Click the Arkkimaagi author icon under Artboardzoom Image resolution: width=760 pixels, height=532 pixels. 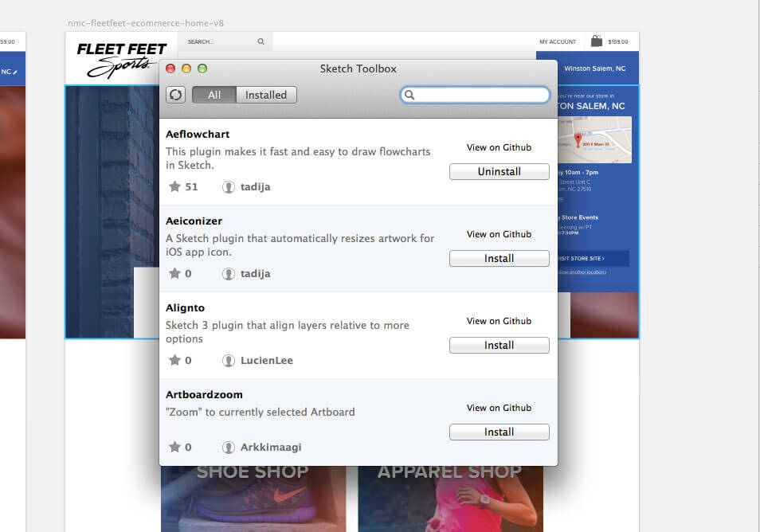pos(227,447)
